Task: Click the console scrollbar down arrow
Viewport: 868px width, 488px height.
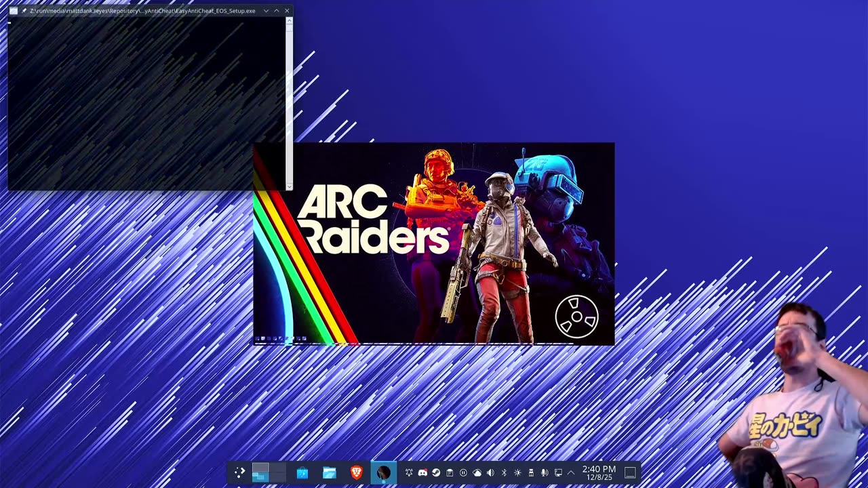Action: (290, 186)
